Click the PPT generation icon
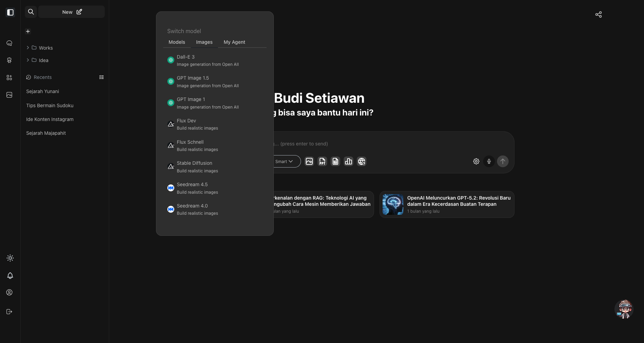Screen dimensions: 644x343 point(322,161)
